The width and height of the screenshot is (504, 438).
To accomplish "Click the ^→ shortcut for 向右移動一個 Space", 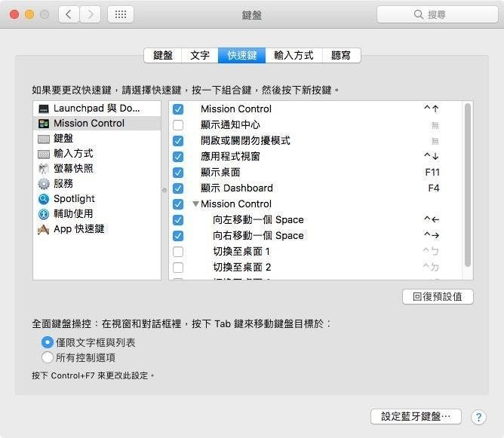I will point(432,235).
